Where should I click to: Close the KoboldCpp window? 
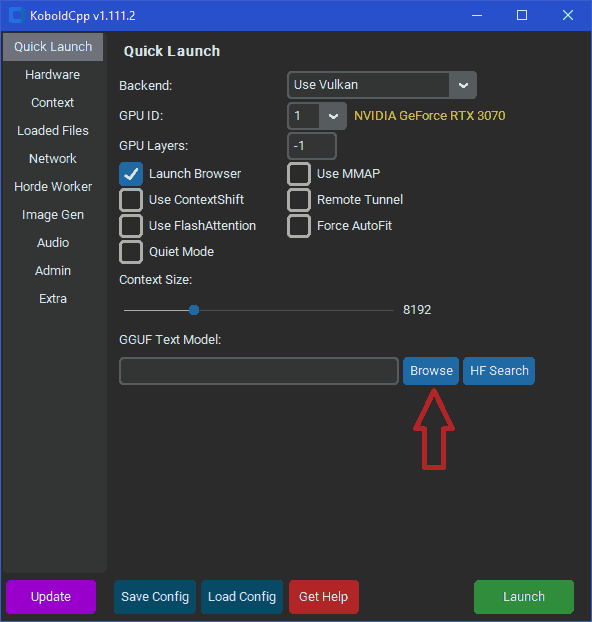[568, 15]
